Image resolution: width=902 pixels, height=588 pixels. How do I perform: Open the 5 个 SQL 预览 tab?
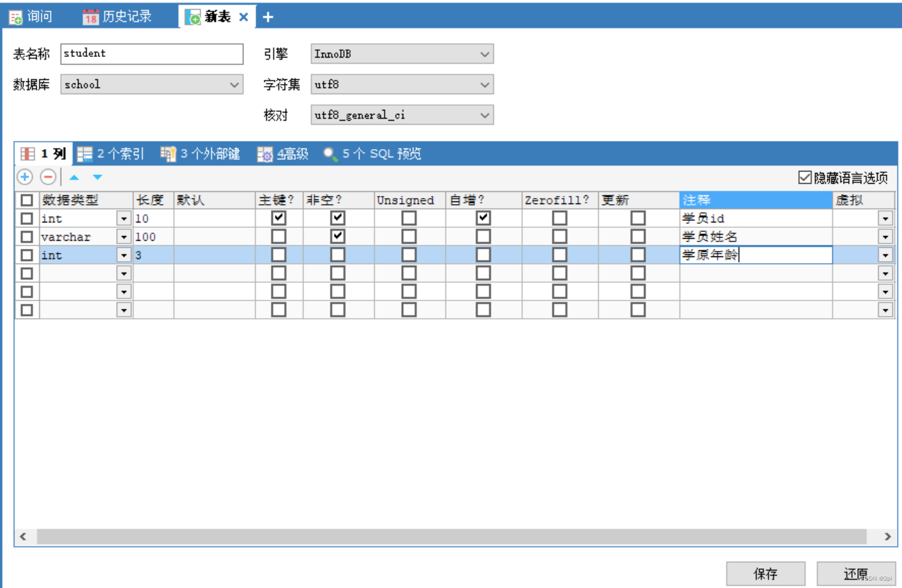click(x=372, y=154)
